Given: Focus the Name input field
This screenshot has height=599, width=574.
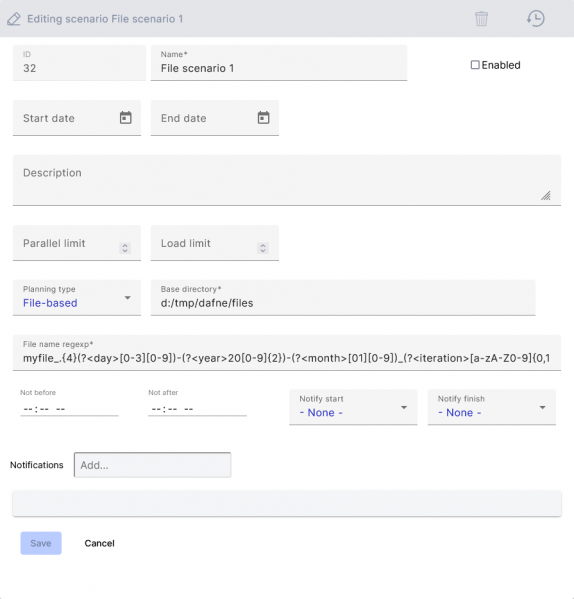Looking at the screenshot, I should tap(279, 63).
